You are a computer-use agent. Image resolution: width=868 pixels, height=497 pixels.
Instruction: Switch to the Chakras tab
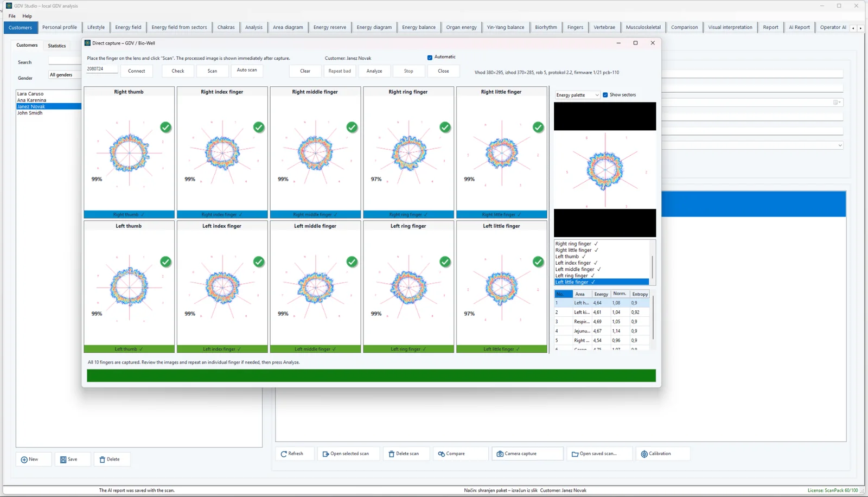click(x=226, y=27)
